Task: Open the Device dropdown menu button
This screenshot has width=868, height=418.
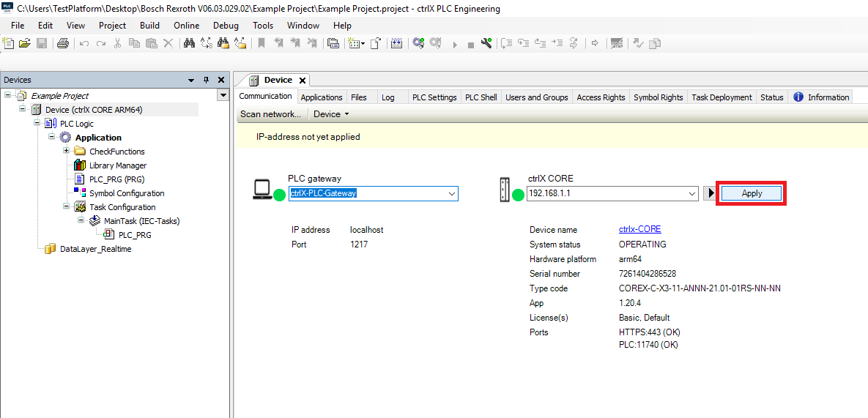Action: (x=331, y=114)
